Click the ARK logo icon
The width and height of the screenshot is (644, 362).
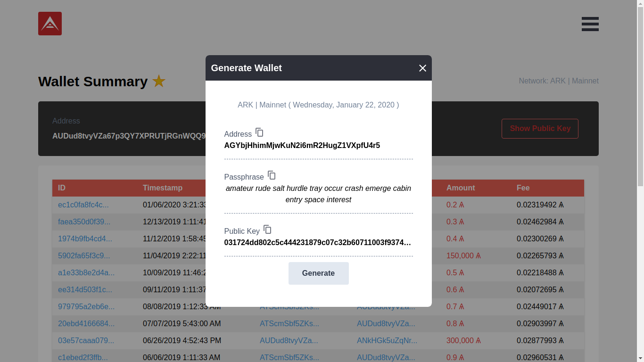50,24
